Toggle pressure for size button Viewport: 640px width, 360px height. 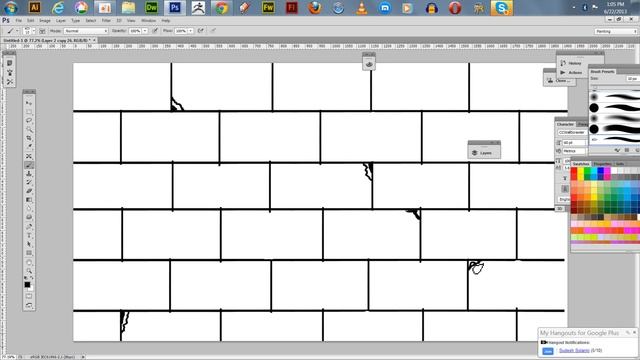213,31
